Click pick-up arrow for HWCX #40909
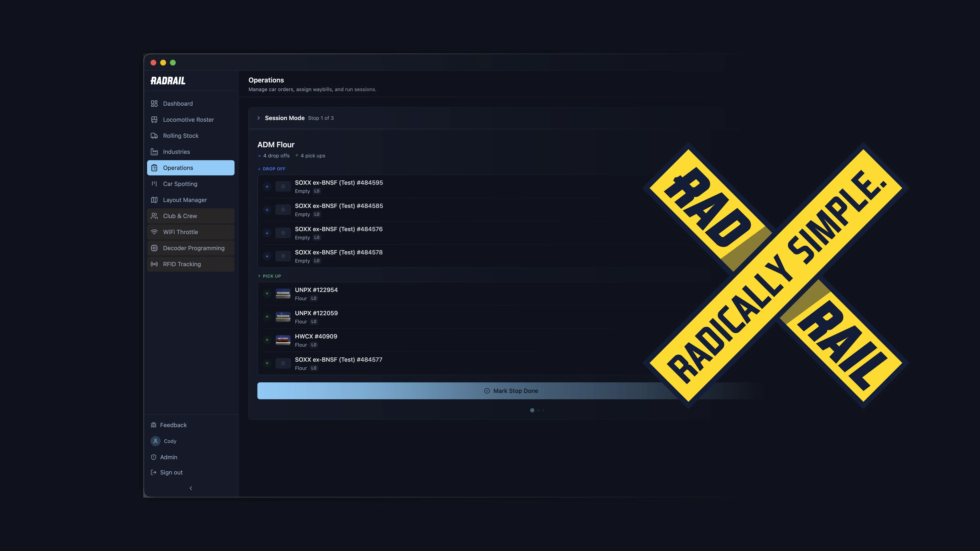Screen dimensions: 980x551 [x=267, y=340]
